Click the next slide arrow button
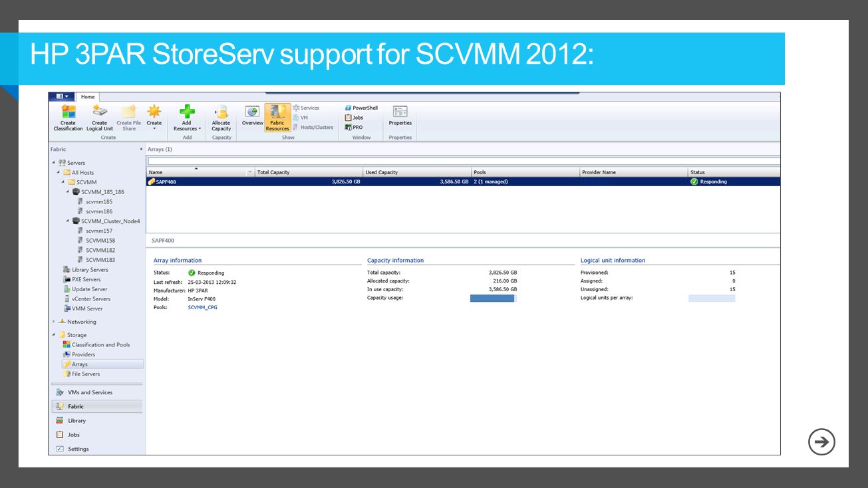 (821, 442)
